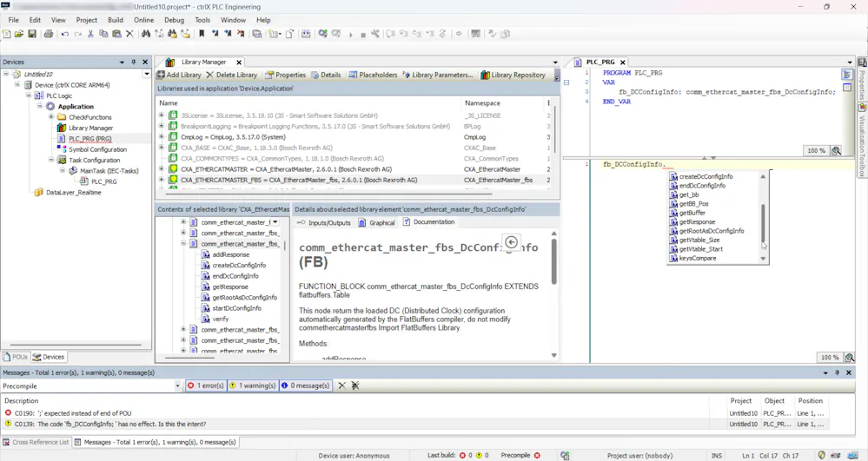
Task: Click the Cut scissors icon
Action: coord(90,34)
